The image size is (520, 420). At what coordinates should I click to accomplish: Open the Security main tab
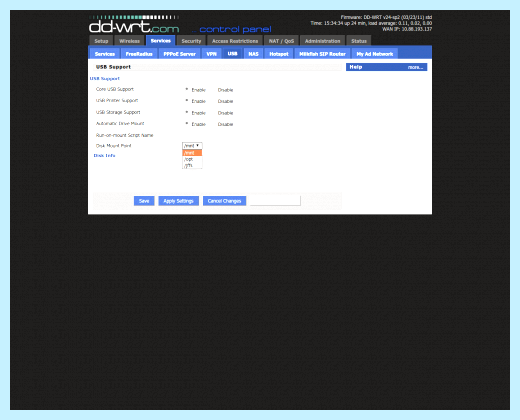[191, 41]
